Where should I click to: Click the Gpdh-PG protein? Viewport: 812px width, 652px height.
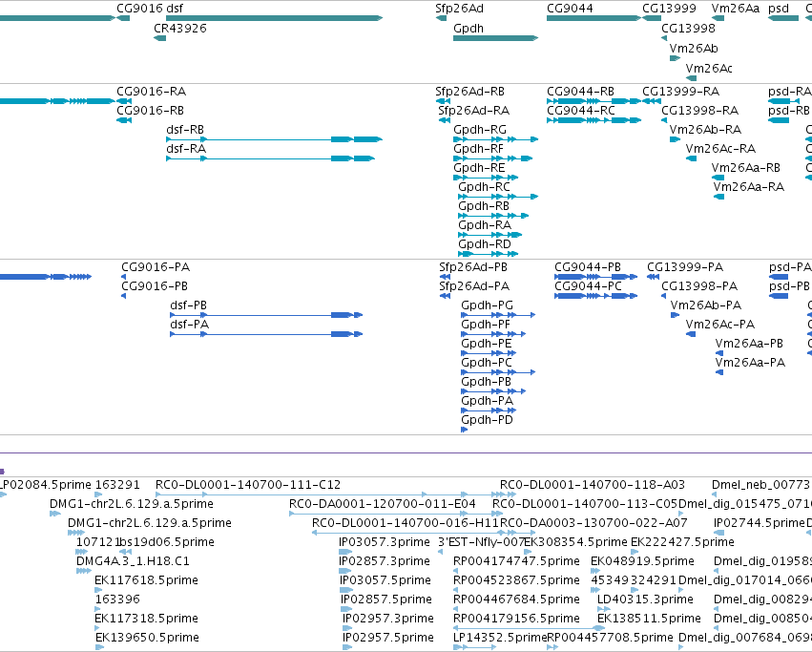(488, 305)
